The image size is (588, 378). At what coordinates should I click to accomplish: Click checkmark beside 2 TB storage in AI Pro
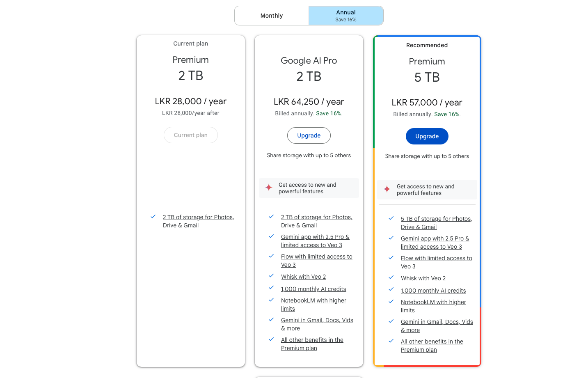pyautogui.click(x=271, y=216)
